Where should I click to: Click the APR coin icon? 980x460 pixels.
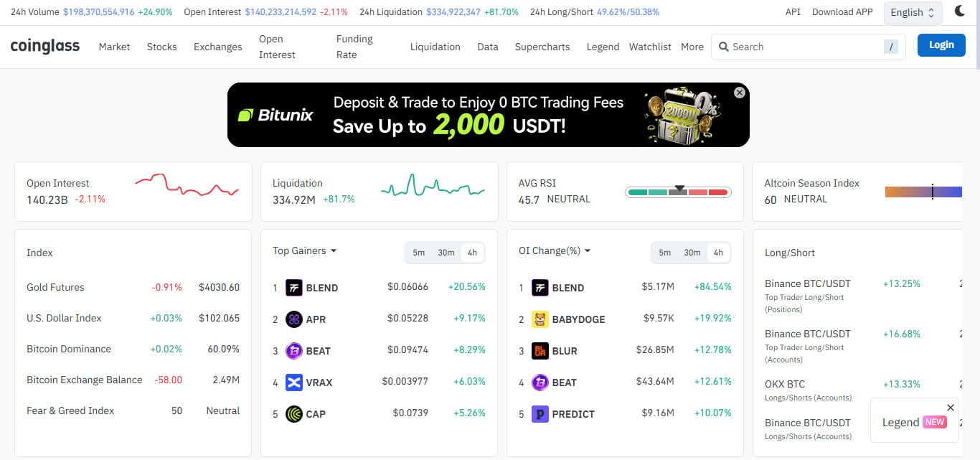pyautogui.click(x=293, y=319)
